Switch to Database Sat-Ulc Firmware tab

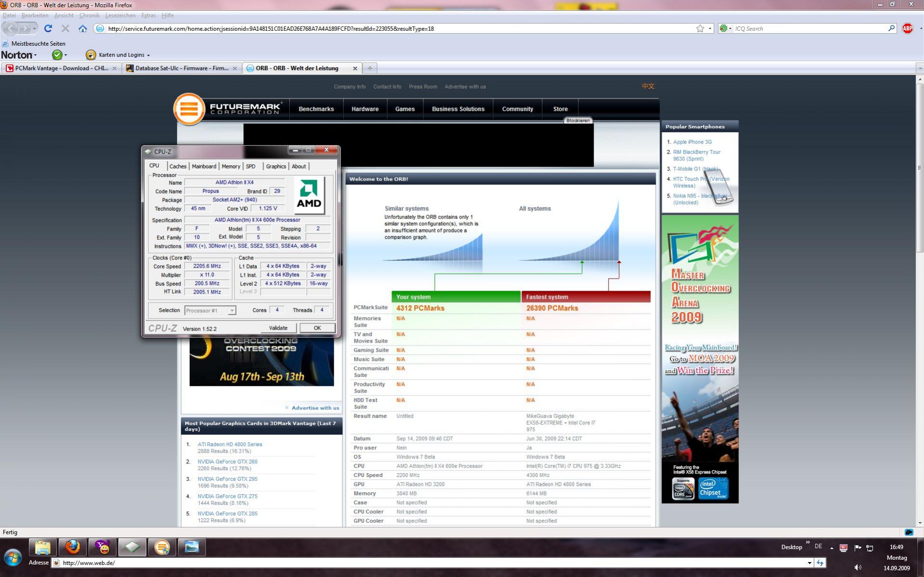(x=182, y=68)
